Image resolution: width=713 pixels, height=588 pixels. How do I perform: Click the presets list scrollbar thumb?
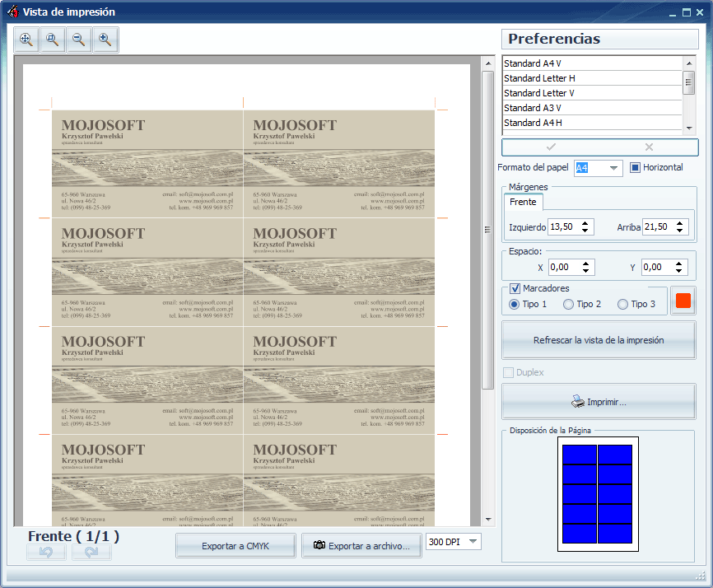pos(689,83)
